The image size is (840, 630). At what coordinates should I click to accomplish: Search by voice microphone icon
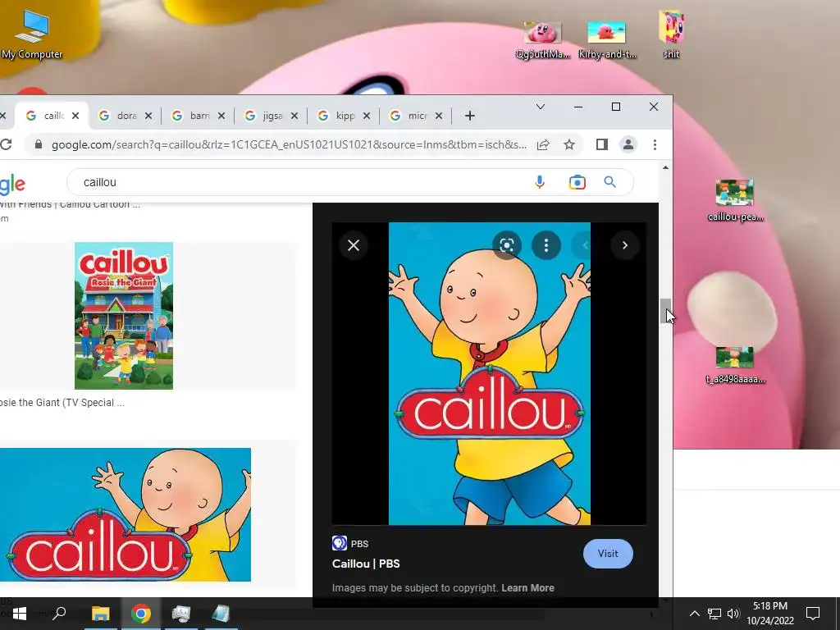coord(540,182)
